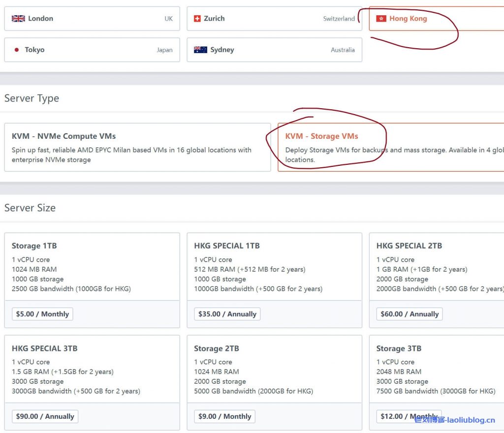The image size is (504, 433).
Task: Click the Japan flag icon beside Tokyo
Action: coord(17,50)
